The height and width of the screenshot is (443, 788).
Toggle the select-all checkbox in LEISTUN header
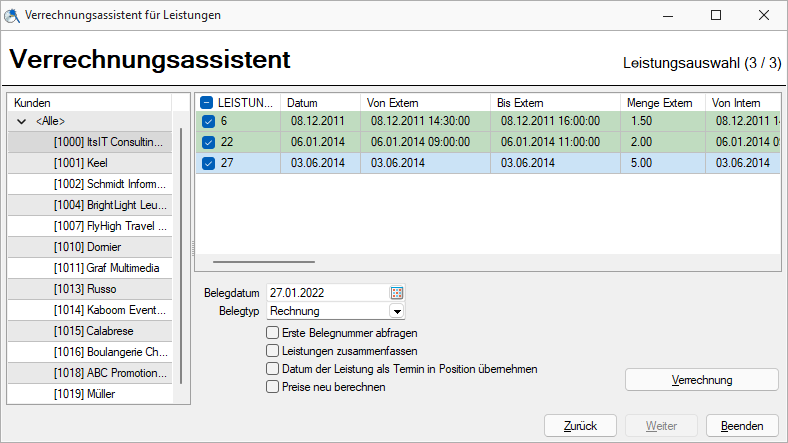point(207,102)
